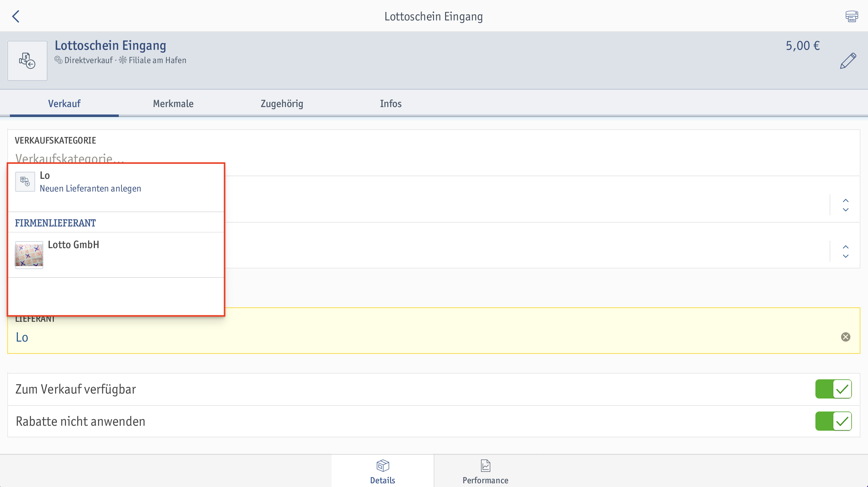This screenshot has width=868, height=487.
Task: Clear the Lieferant input field
Action: [846, 337]
